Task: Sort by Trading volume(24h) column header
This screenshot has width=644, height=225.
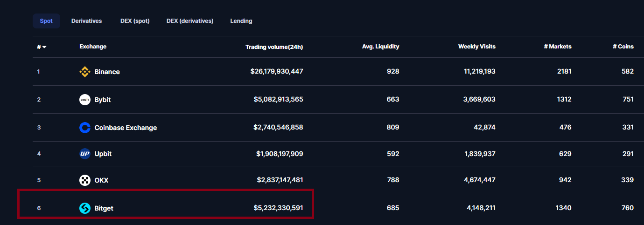Action: [274, 47]
